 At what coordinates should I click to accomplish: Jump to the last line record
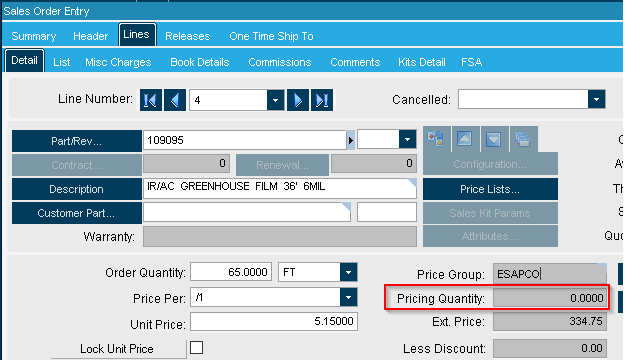(322, 100)
